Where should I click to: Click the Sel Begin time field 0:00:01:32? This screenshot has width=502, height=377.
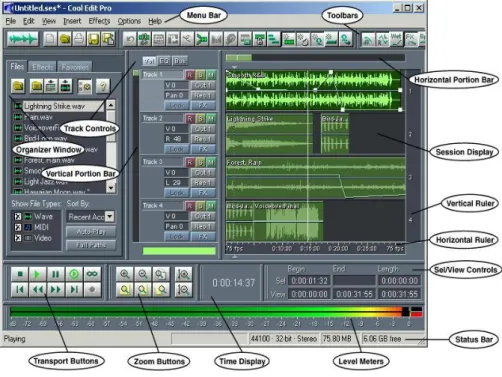(x=309, y=281)
